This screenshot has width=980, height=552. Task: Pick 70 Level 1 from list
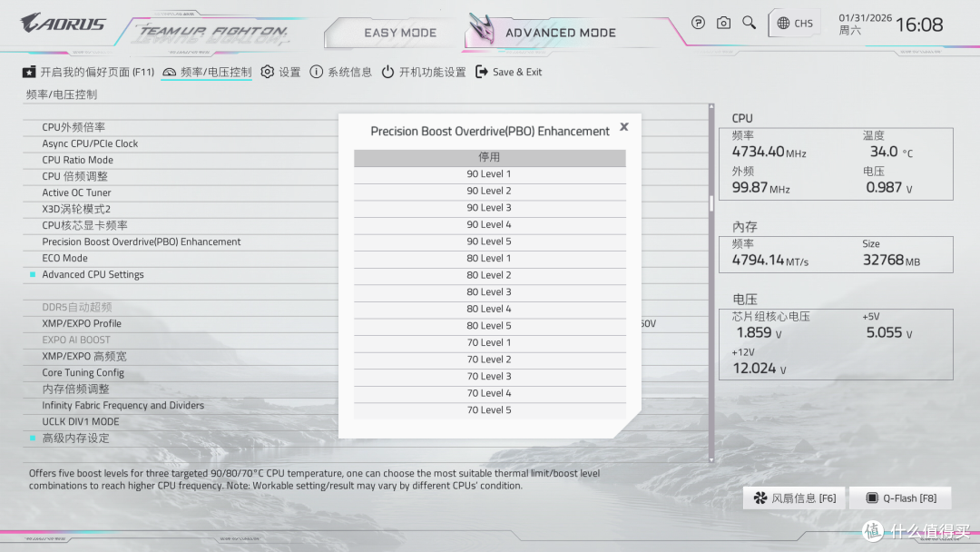(489, 343)
